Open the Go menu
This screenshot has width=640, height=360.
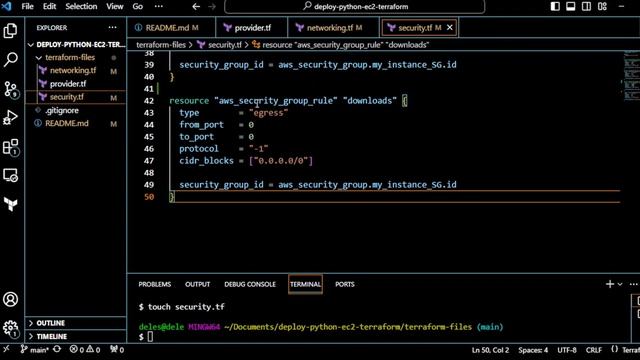click(138, 7)
